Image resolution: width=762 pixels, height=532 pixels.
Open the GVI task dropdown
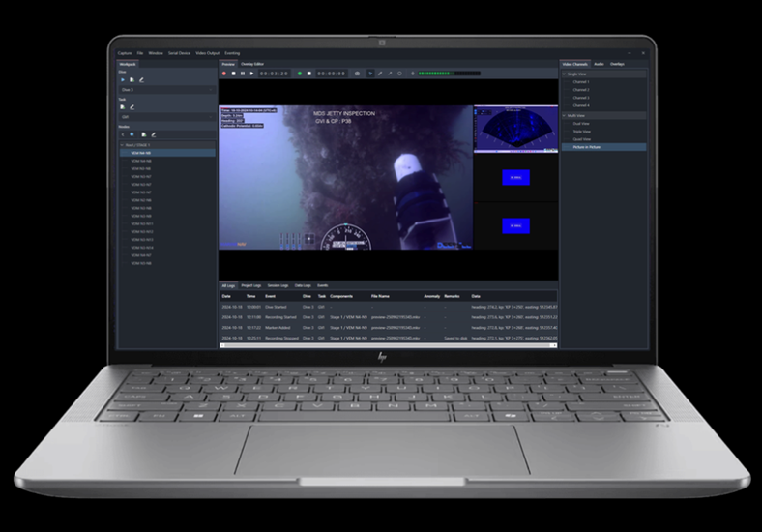click(x=167, y=117)
